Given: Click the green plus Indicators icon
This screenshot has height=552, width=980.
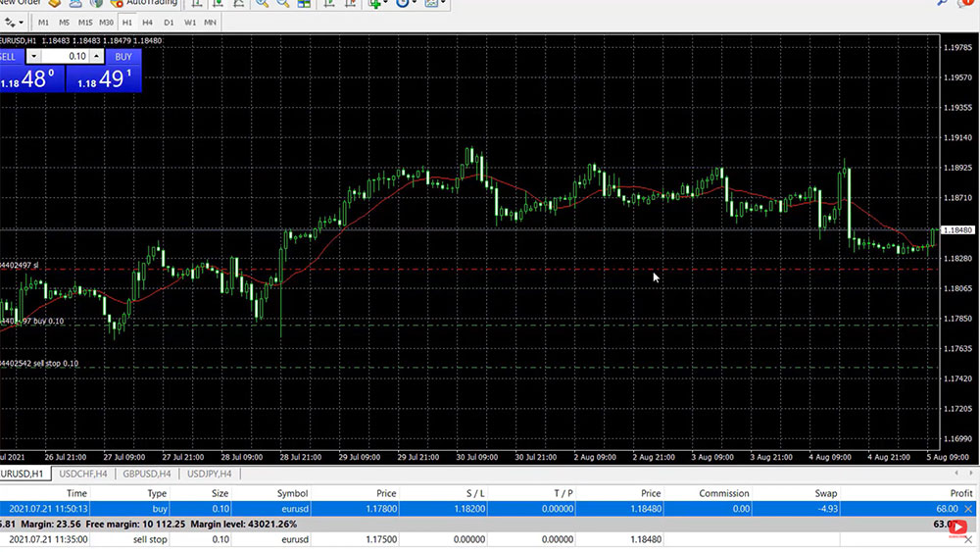Looking at the screenshot, I should point(375,3).
